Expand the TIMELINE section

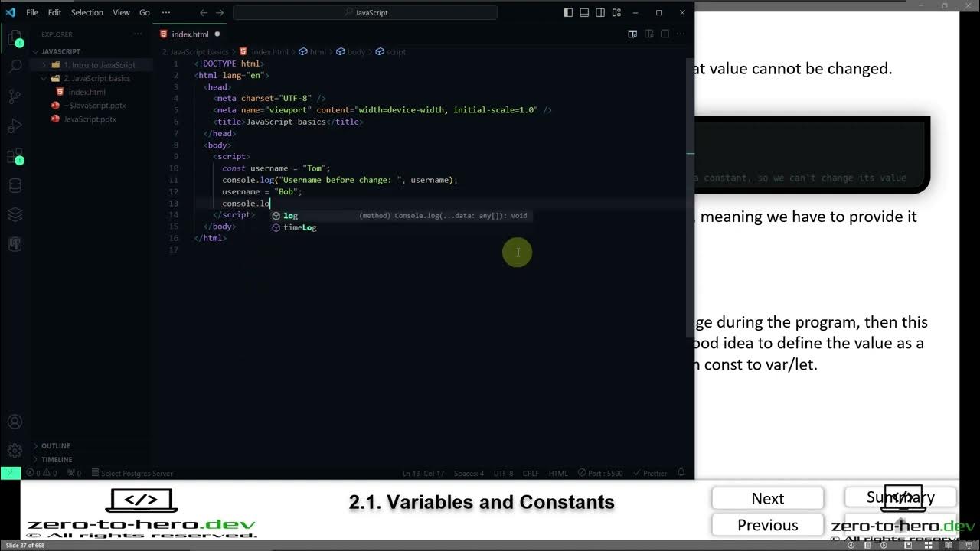[57, 460]
